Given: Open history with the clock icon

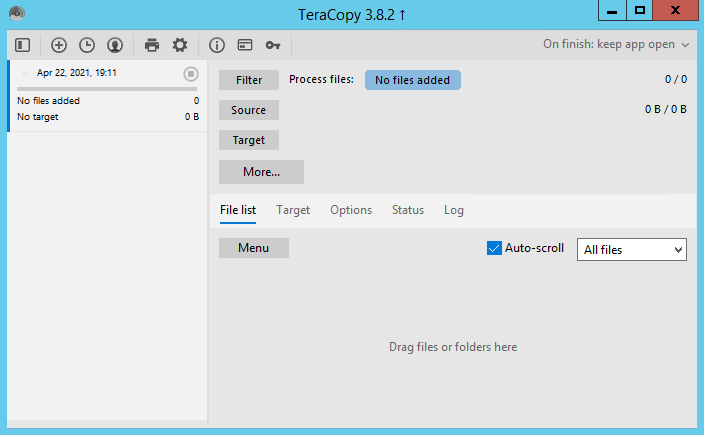Looking at the screenshot, I should 87,45.
